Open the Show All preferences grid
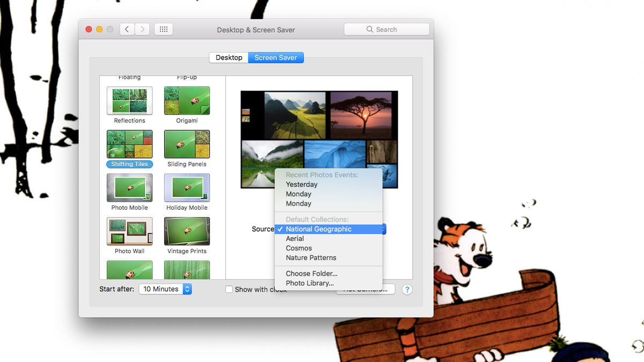The height and width of the screenshot is (362, 644). 164,29
